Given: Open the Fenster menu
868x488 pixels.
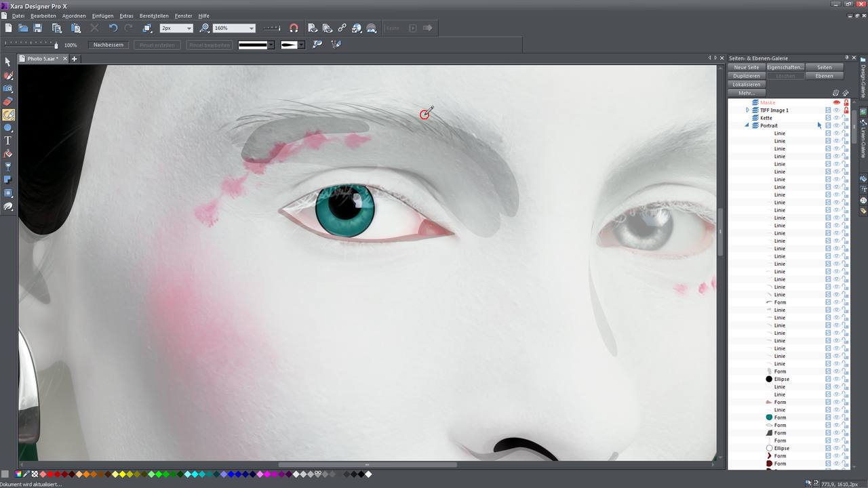Looking at the screenshot, I should coord(183,16).
